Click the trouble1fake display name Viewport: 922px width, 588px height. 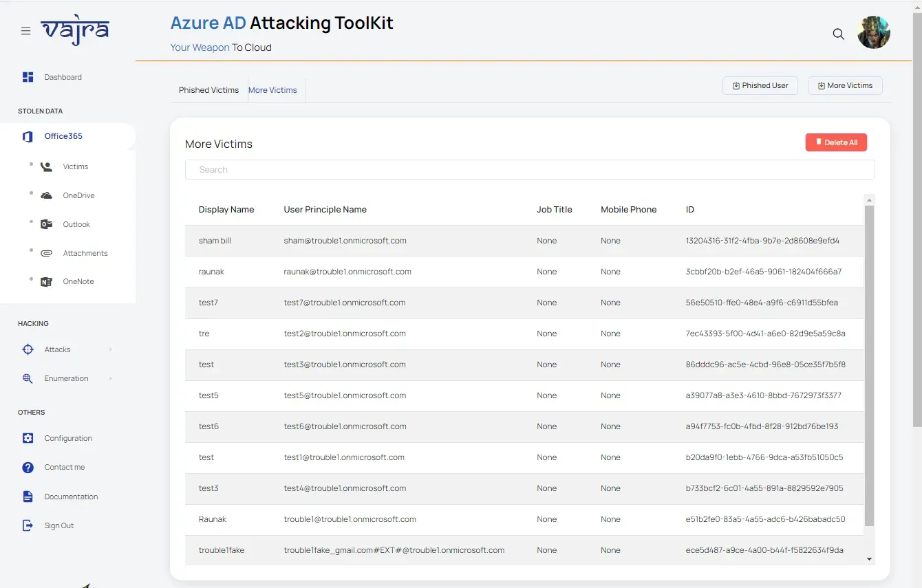(222, 550)
